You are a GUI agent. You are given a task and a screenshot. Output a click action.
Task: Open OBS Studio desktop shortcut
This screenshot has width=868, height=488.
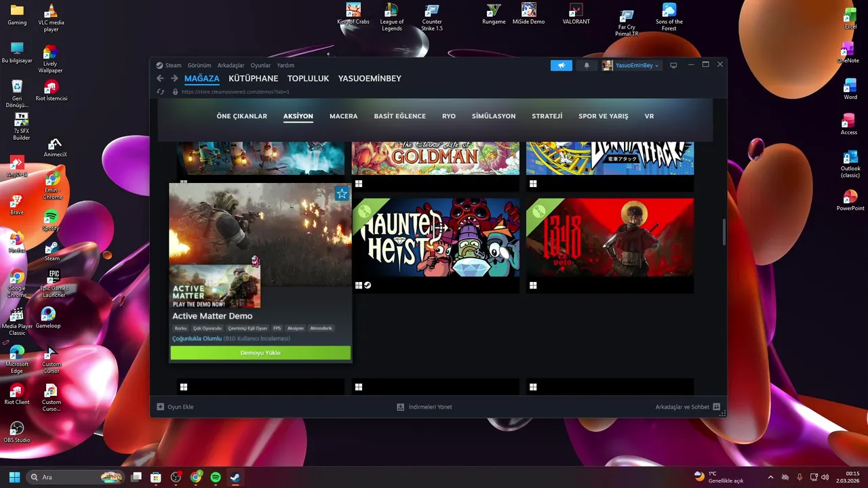click(x=17, y=432)
